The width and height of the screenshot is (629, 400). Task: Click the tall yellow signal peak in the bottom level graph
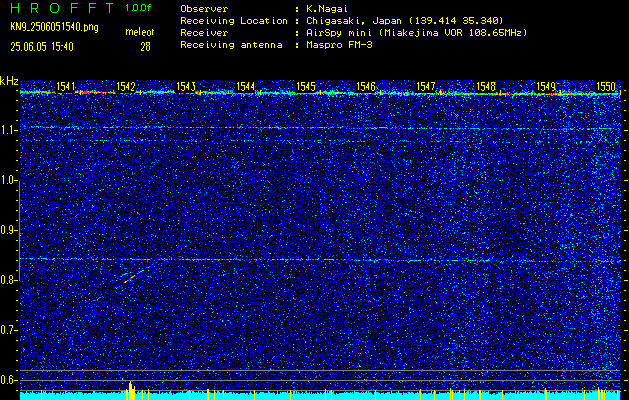(x=131, y=390)
